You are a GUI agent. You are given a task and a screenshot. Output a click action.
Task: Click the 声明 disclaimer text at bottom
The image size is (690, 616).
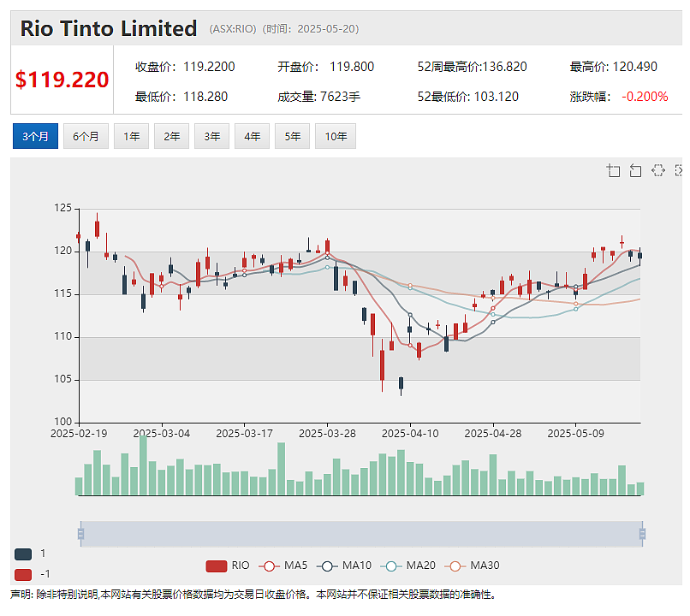(253, 595)
